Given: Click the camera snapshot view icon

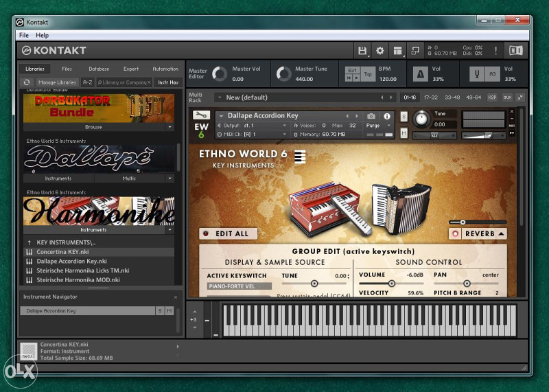Looking at the screenshot, I should coord(371,116).
